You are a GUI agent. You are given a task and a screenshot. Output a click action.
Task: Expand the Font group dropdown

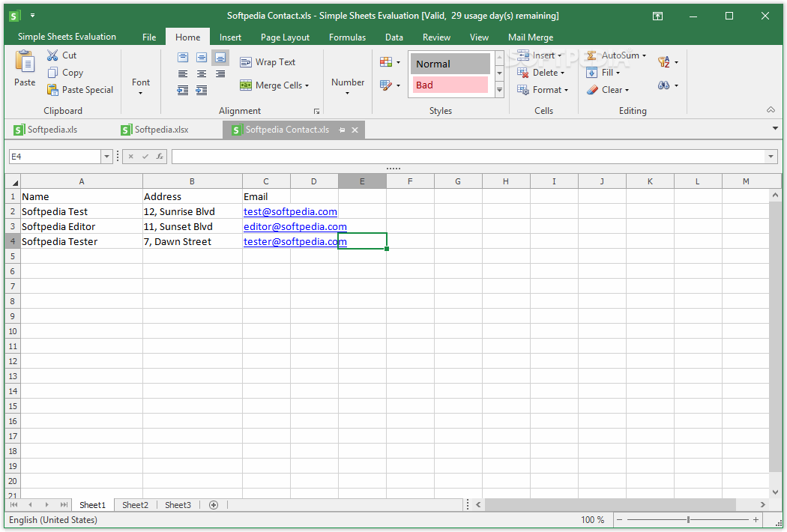[x=141, y=86]
